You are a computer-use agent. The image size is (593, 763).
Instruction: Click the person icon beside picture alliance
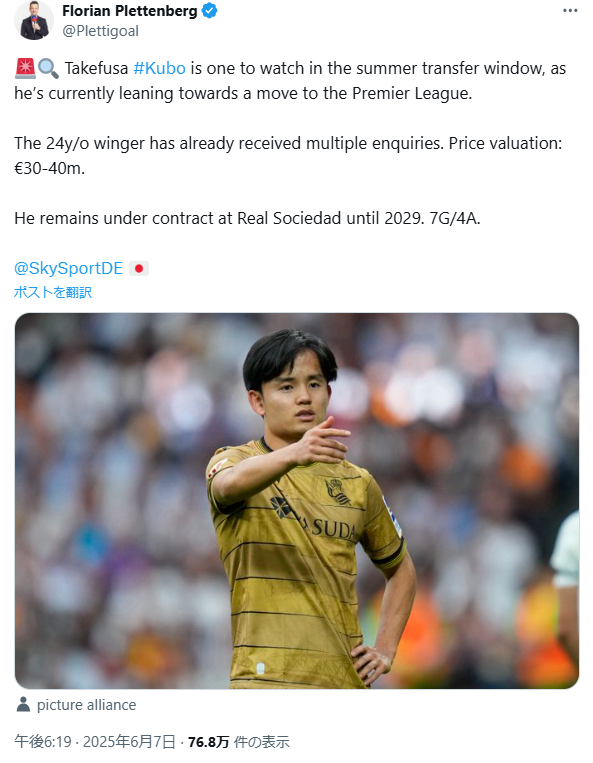[23, 704]
